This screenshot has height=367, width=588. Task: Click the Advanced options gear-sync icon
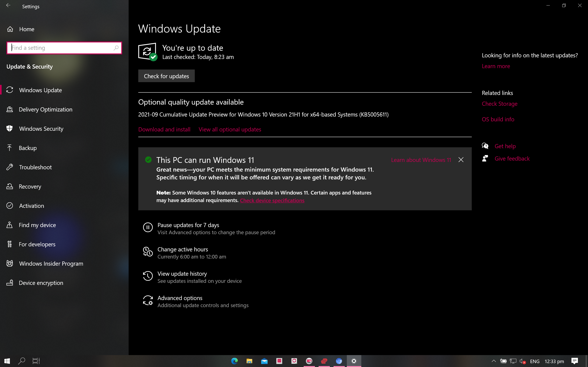pyautogui.click(x=148, y=300)
